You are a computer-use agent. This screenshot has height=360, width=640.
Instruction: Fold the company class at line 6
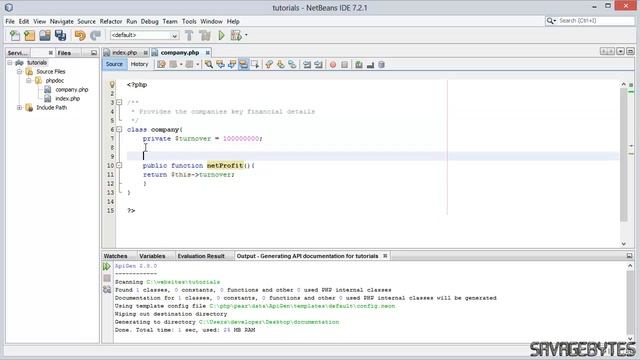[x=119, y=129]
